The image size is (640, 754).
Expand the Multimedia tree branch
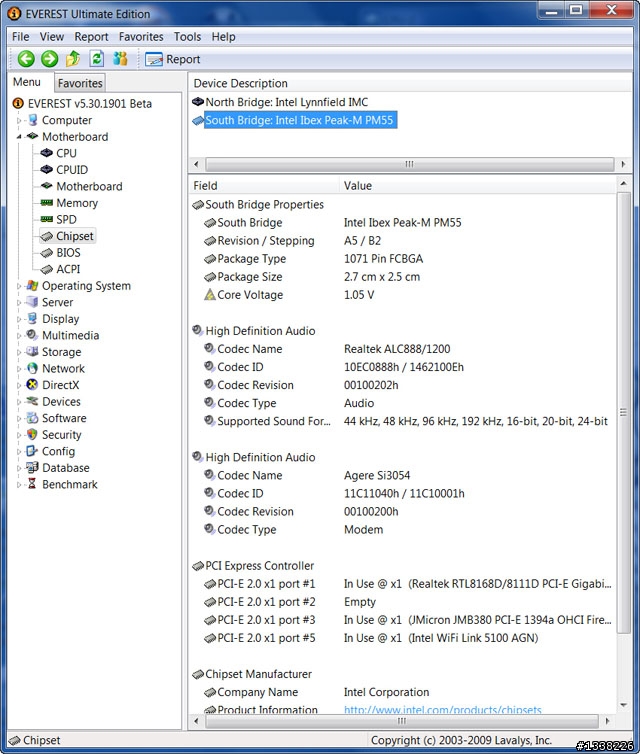[19, 336]
